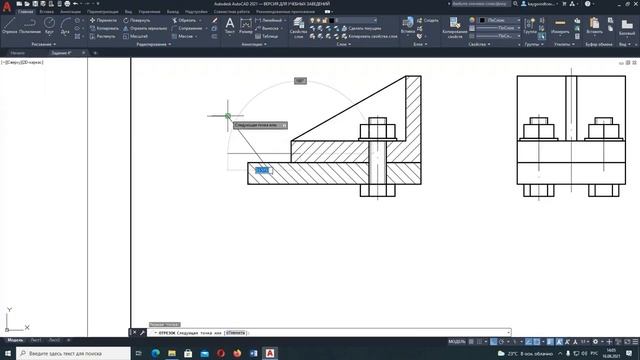Click МОДЕЛЬ space button in status bar
The width and height of the screenshot is (640, 360).
click(457, 342)
